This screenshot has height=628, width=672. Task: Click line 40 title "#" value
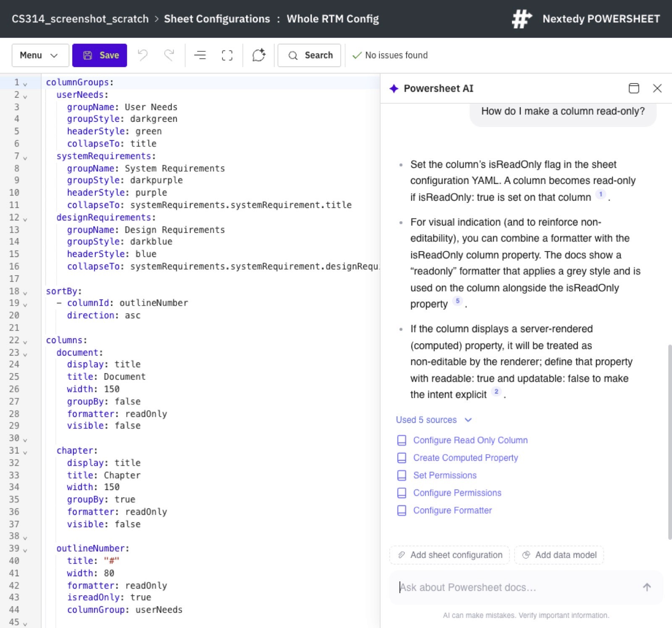pos(112,561)
